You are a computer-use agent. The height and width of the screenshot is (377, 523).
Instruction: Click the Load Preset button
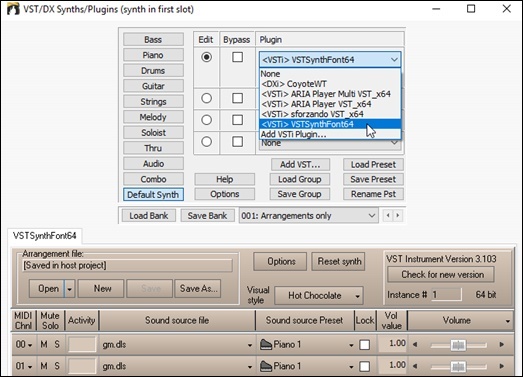coord(373,164)
